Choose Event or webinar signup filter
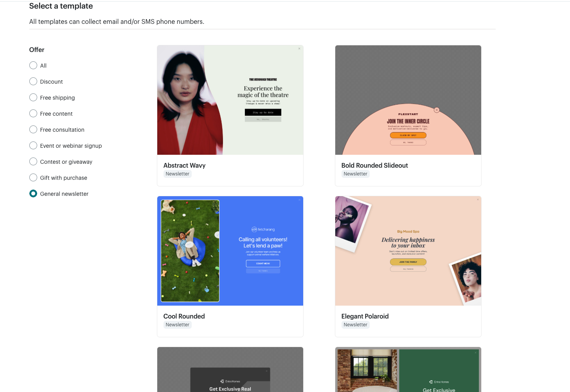 [x=33, y=145]
